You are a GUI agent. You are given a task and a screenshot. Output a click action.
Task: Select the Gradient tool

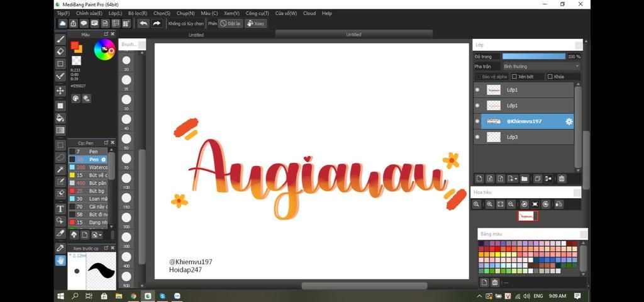60,130
